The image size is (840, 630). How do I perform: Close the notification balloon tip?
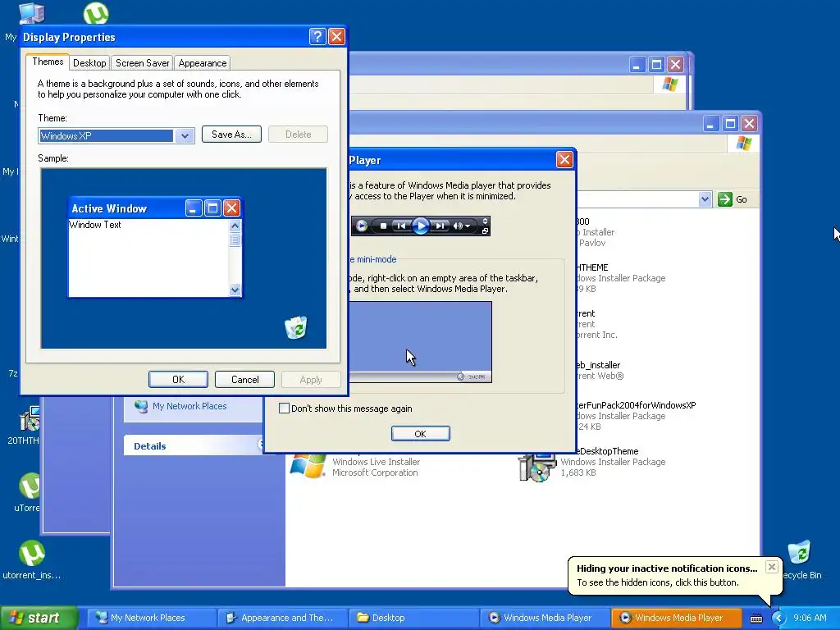tap(771, 567)
